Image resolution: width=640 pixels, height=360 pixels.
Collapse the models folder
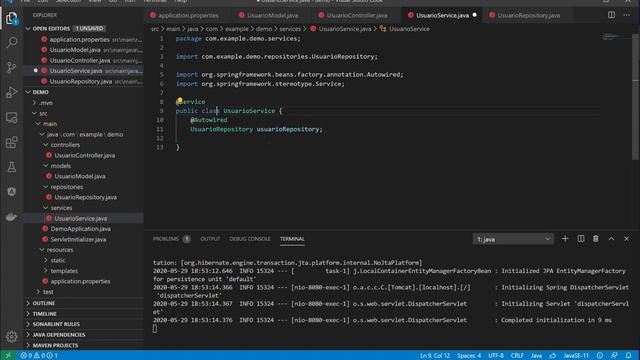pyautogui.click(x=84, y=166)
